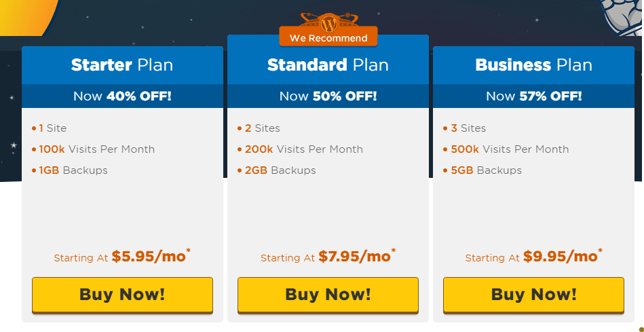Screen dimensions: 644x332
Task: Click the moon graphic in top-right corner
Action: [x=621, y=16]
